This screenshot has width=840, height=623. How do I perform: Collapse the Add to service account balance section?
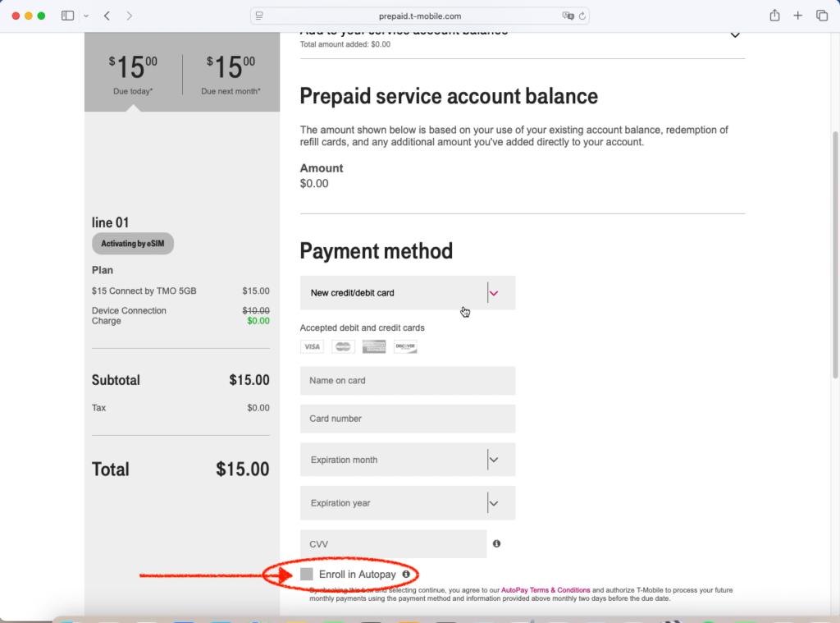(735, 35)
